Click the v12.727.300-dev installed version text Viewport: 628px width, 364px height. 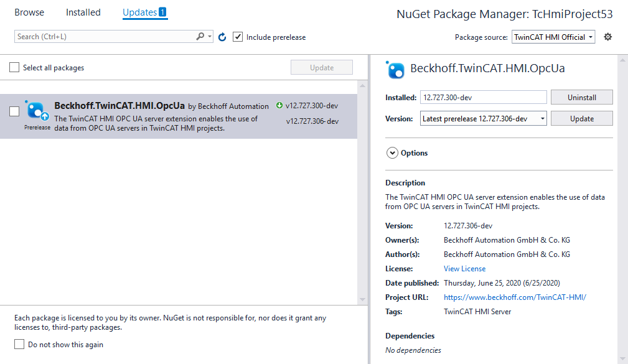312,106
